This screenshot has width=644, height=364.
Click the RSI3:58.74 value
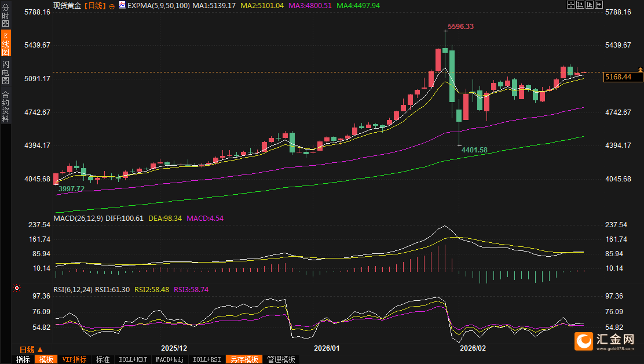coord(191,290)
